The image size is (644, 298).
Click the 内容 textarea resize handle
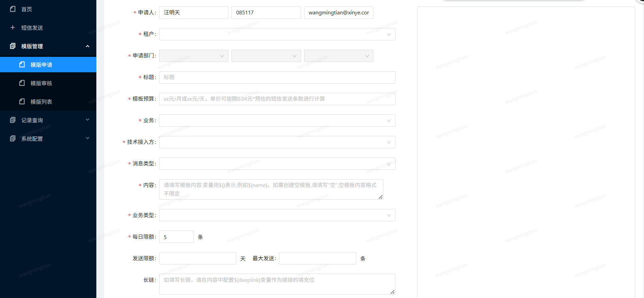pyautogui.click(x=381, y=197)
